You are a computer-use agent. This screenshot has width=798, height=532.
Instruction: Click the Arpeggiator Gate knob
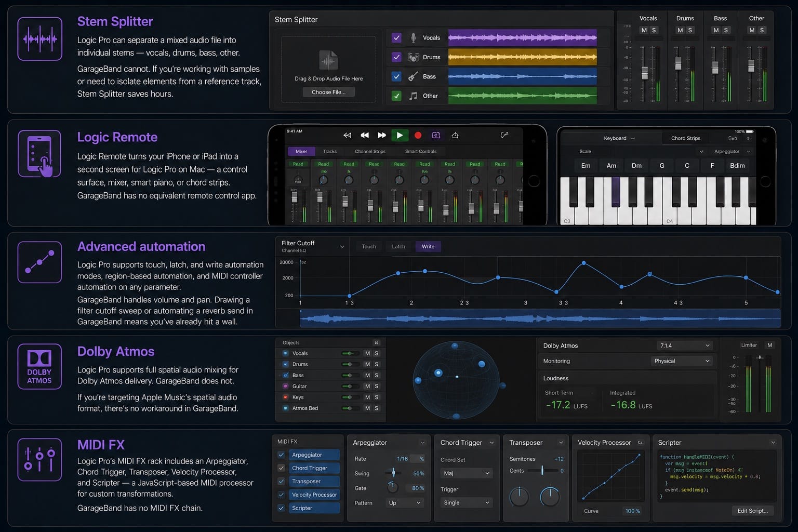(x=393, y=487)
